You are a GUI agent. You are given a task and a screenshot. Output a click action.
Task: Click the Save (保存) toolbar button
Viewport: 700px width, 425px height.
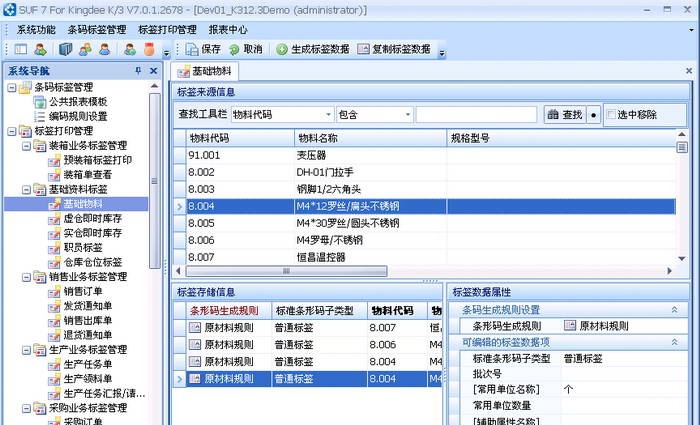203,50
